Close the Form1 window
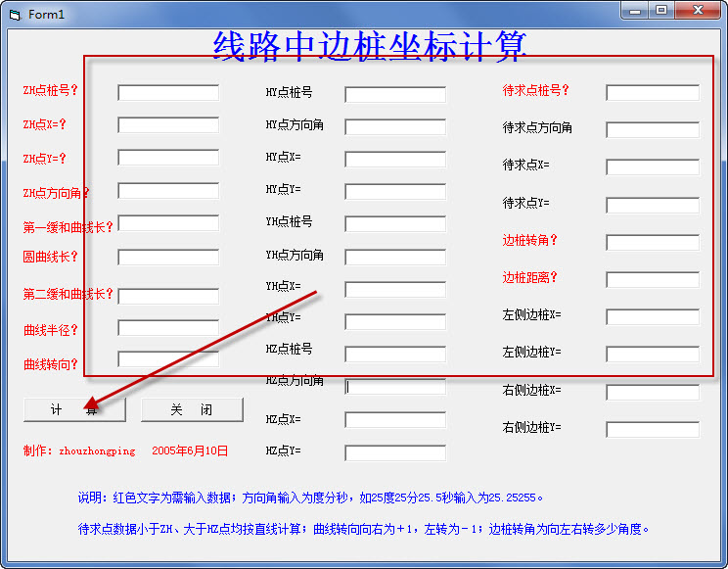This screenshot has height=569, width=728. tap(697, 10)
